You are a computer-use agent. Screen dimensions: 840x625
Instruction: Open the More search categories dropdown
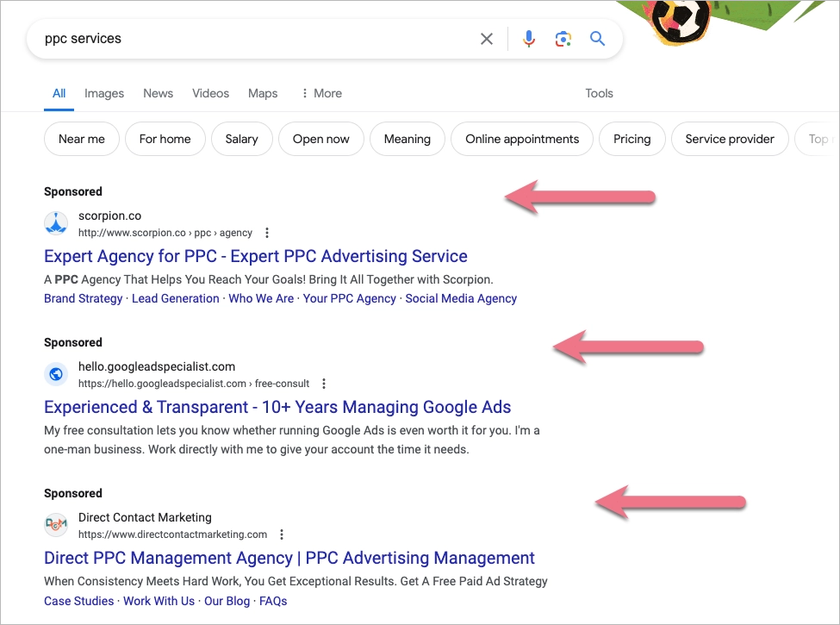(x=320, y=93)
